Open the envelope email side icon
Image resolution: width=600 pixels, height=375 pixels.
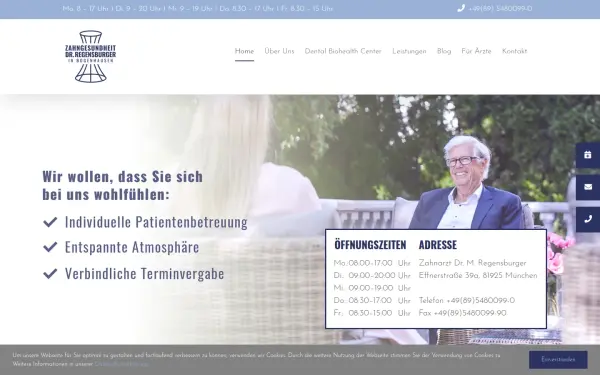[588, 187]
